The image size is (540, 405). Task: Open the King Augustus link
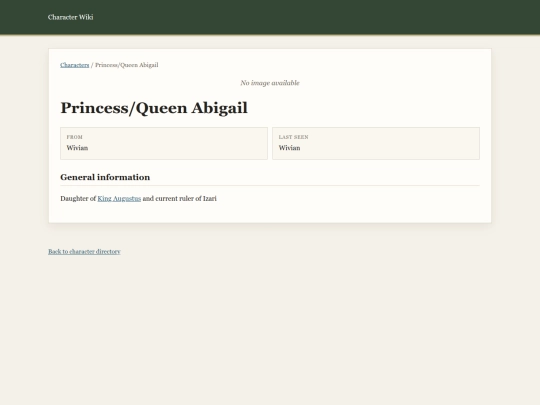[x=119, y=198]
